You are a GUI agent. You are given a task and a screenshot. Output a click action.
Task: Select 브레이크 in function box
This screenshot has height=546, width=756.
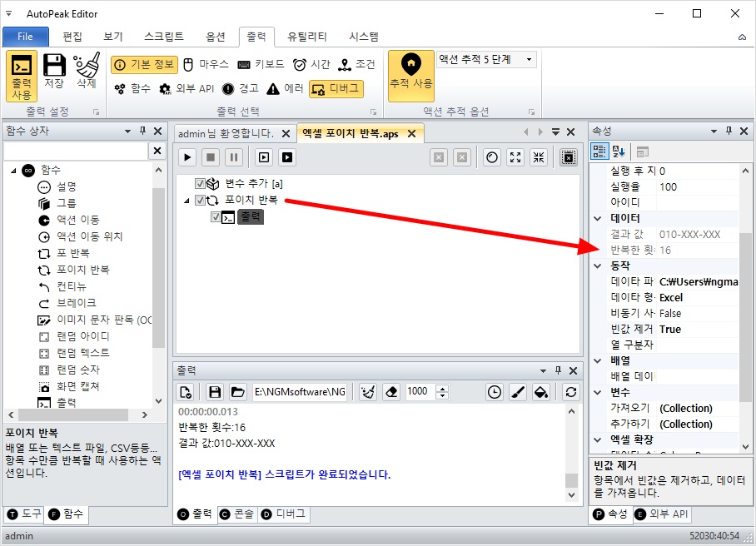pyautogui.click(x=76, y=303)
